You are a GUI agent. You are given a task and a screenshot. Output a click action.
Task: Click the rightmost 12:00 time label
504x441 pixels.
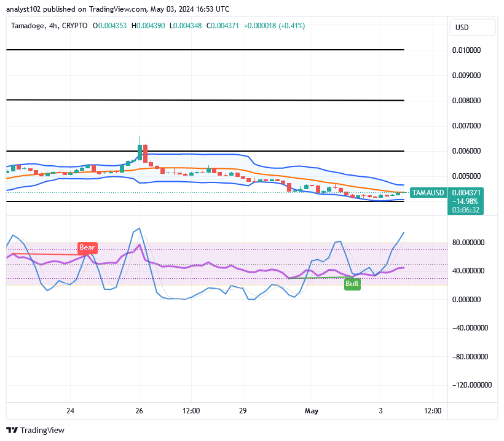pos(433,411)
